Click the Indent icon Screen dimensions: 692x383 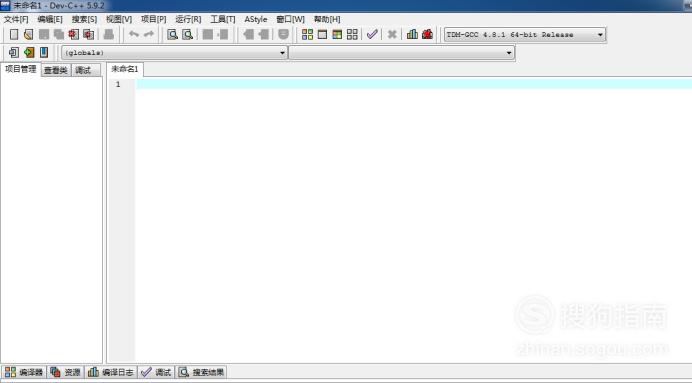(x=208, y=34)
